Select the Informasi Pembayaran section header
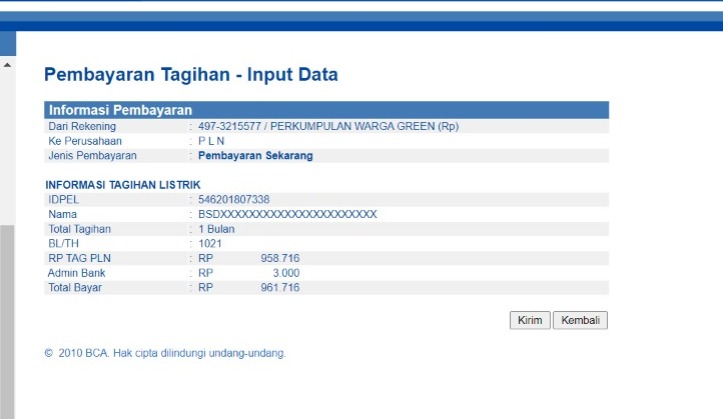723x419 pixels. tap(120, 110)
